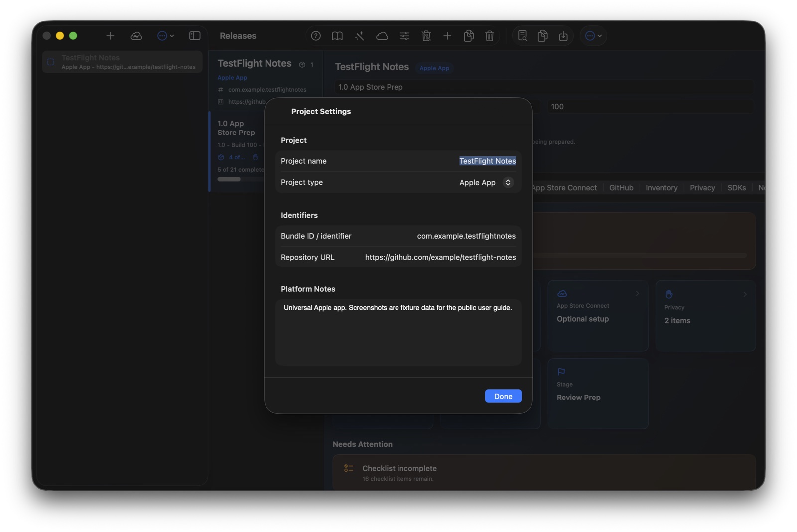Click the box icon beside '4 of...'
Screen dimensions: 797x532
click(221, 157)
